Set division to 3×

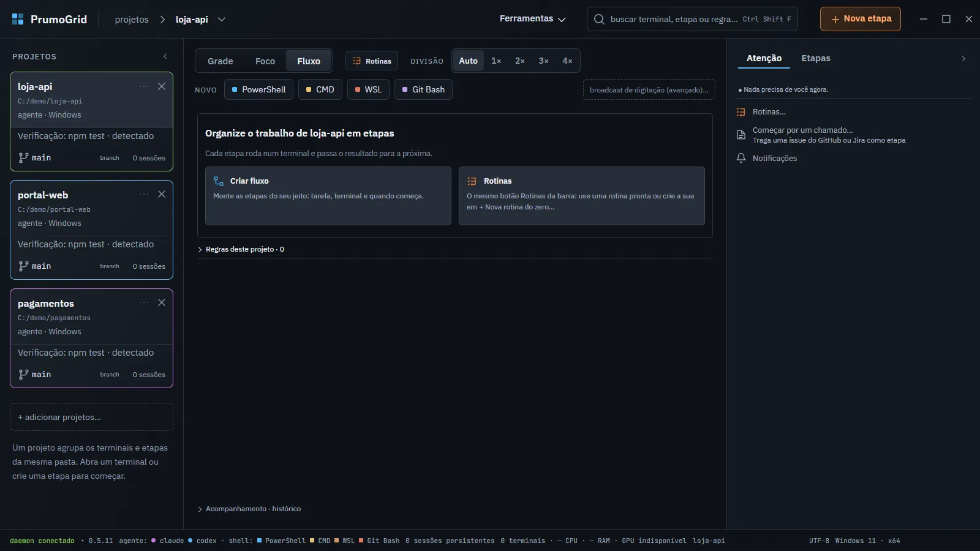click(x=544, y=61)
